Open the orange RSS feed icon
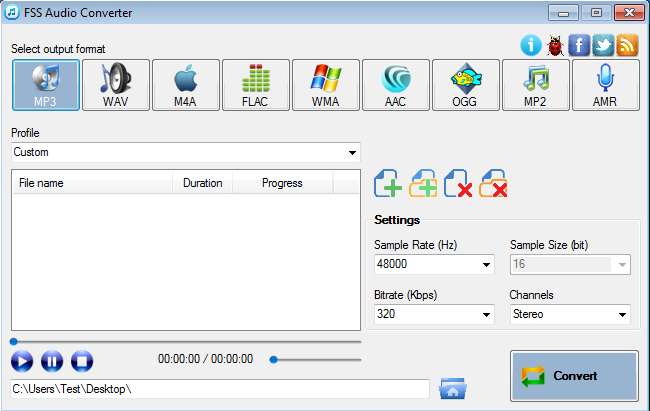Viewport: 650px width, 411px height. coord(627,45)
